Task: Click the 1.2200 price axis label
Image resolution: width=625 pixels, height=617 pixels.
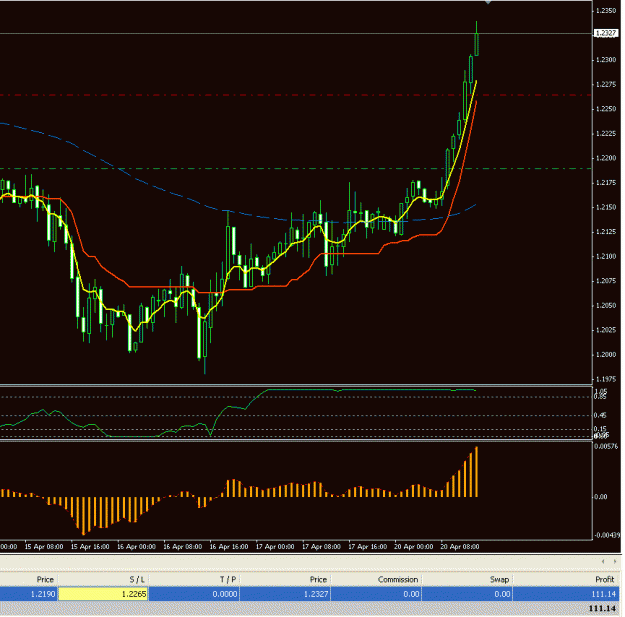Action: tap(606, 158)
